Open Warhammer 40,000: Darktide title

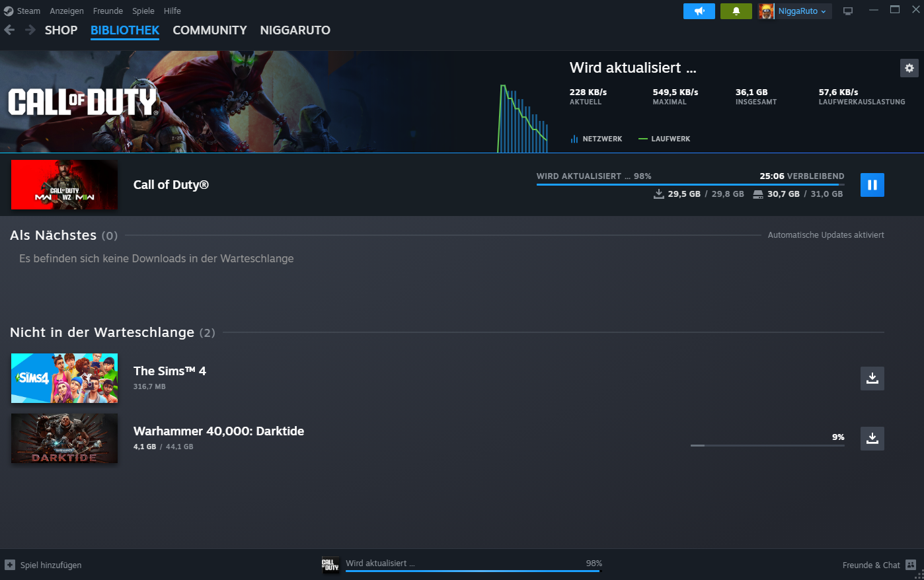click(219, 431)
